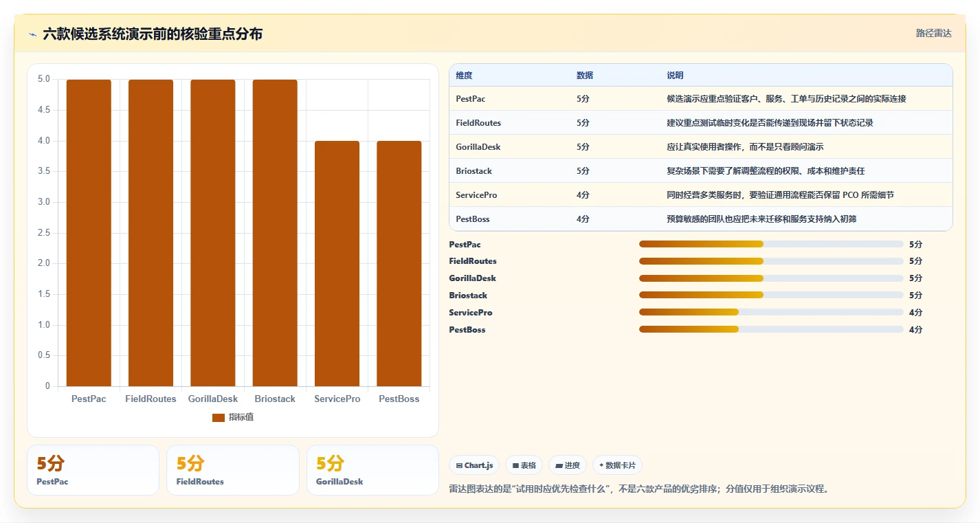Viewport: 980px width, 523px height.
Task: Select the PestPac bar in the chart
Action: coord(89,233)
